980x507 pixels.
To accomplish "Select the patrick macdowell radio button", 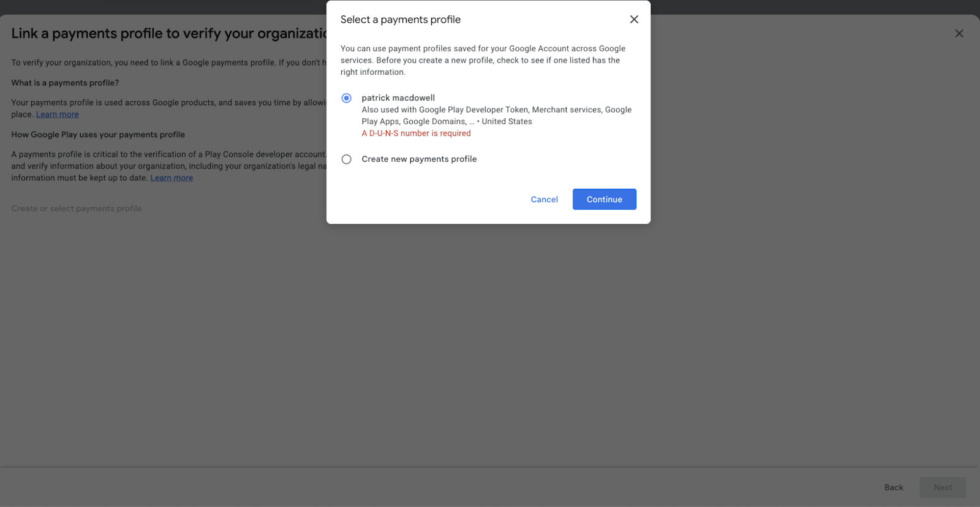I will 347,98.
